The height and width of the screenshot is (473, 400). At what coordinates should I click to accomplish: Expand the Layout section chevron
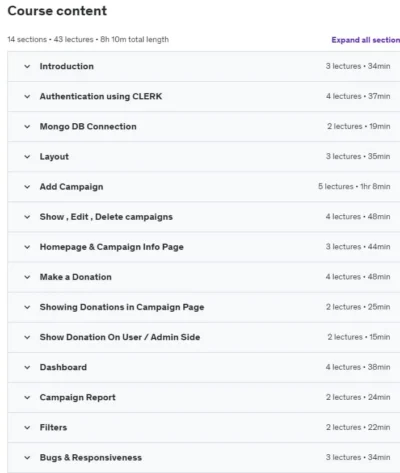(x=27, y=157)
